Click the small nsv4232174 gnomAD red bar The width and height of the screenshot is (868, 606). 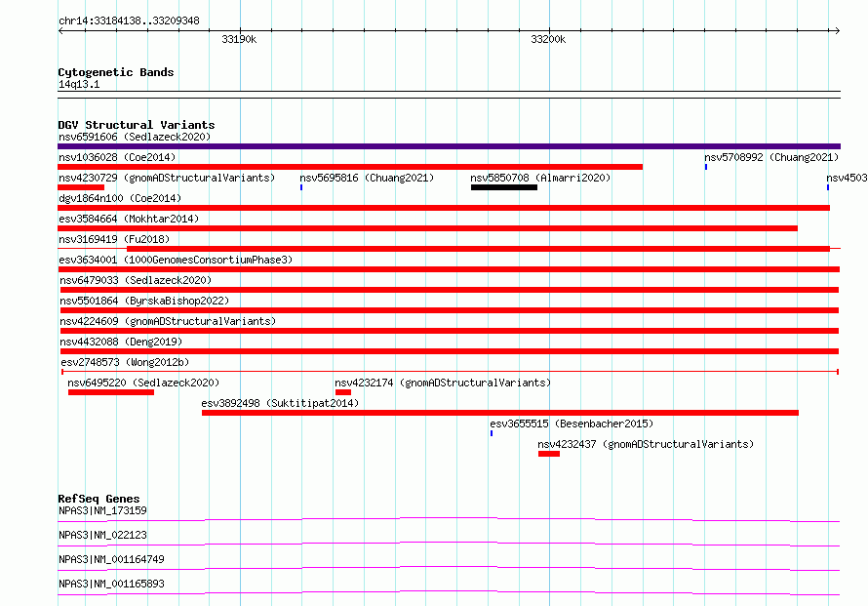[342, 392]
